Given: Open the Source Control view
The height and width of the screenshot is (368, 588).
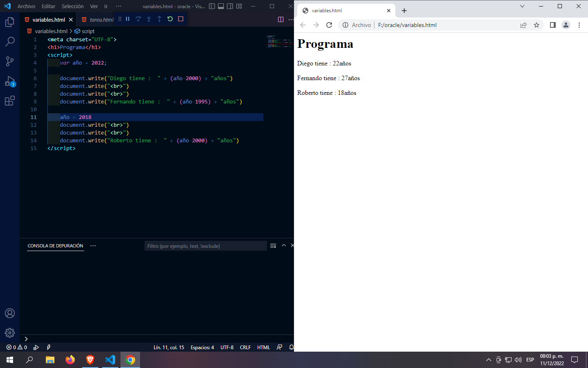Looking at the screenshot, I should [10, 61].
